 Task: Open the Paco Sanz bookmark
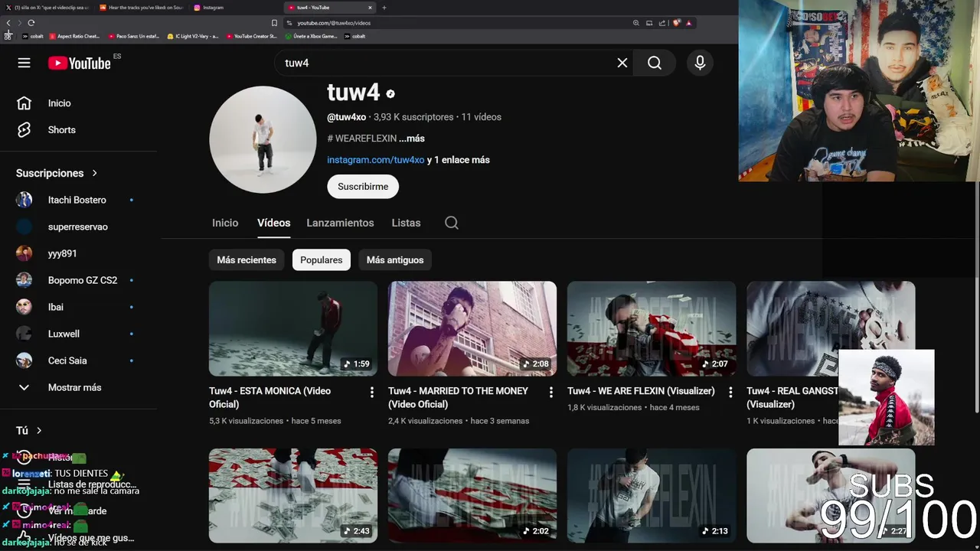tap(133, 36)
